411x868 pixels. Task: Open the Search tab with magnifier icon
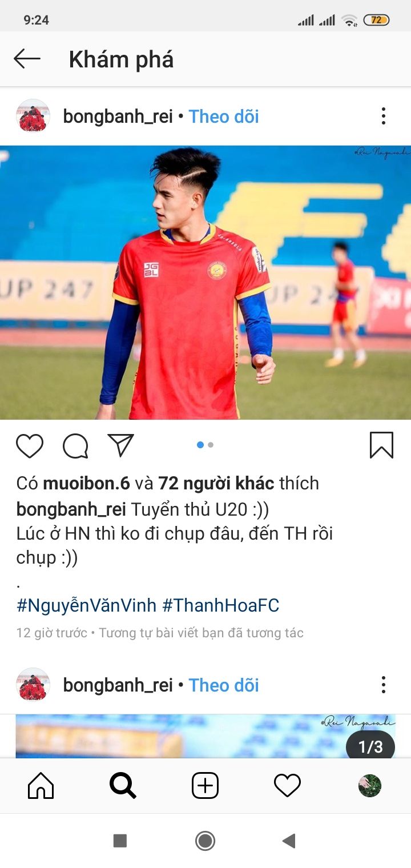[x=123, y=786]
